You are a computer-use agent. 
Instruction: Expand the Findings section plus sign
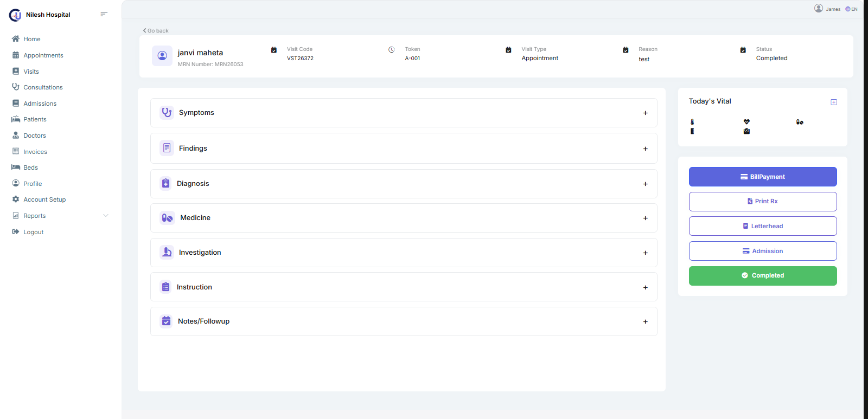(x=646, y=149)
